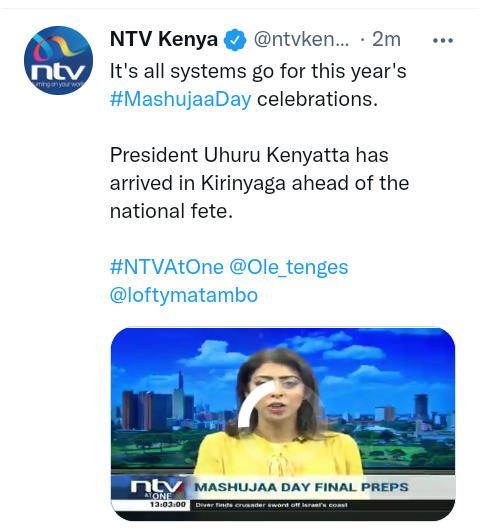Click the MASHUJAA DAY FINAL PREPS banner
Viewport: 480px width, 530px height.
pyautogui.click(x=301, y=487)
